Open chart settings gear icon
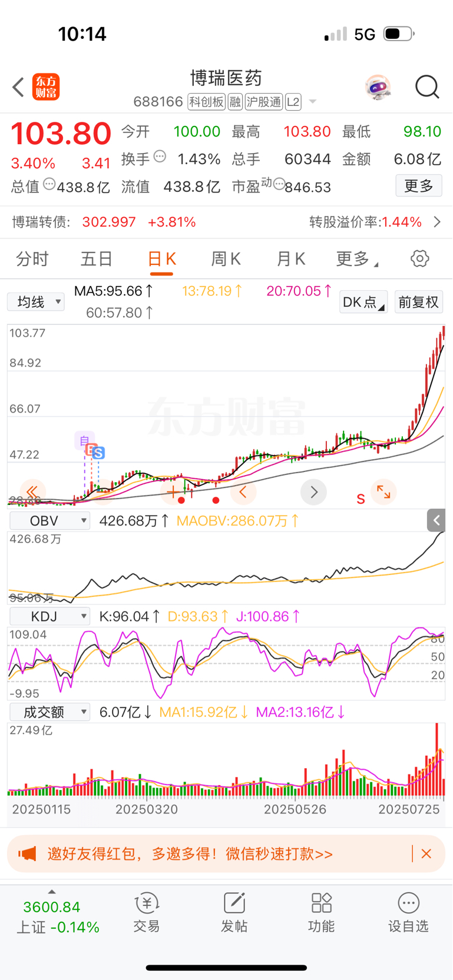Viewport: 453px width, 980px height. point(419,258)
